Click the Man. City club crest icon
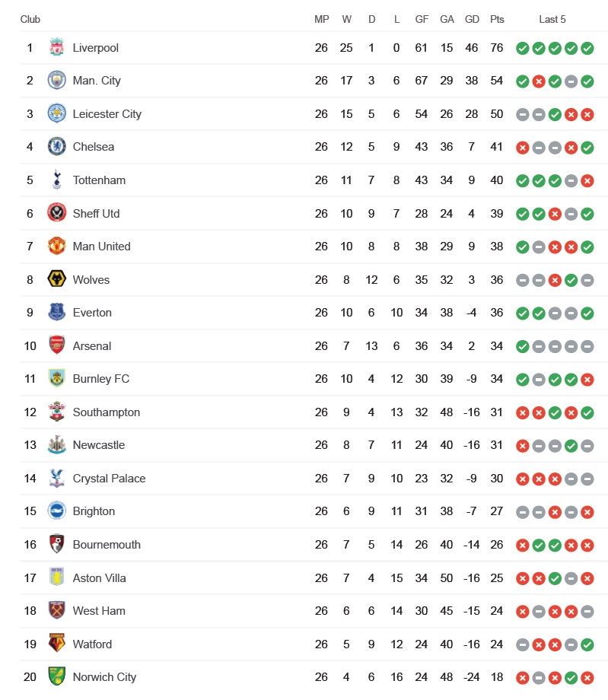This screenshot has height=700, width=608. coord(57,81)
